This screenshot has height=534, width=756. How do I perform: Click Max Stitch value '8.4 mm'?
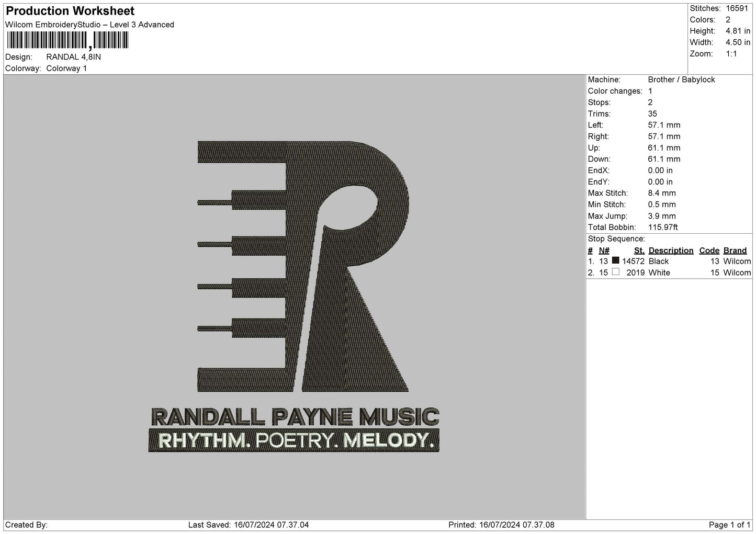click(662, 193)
